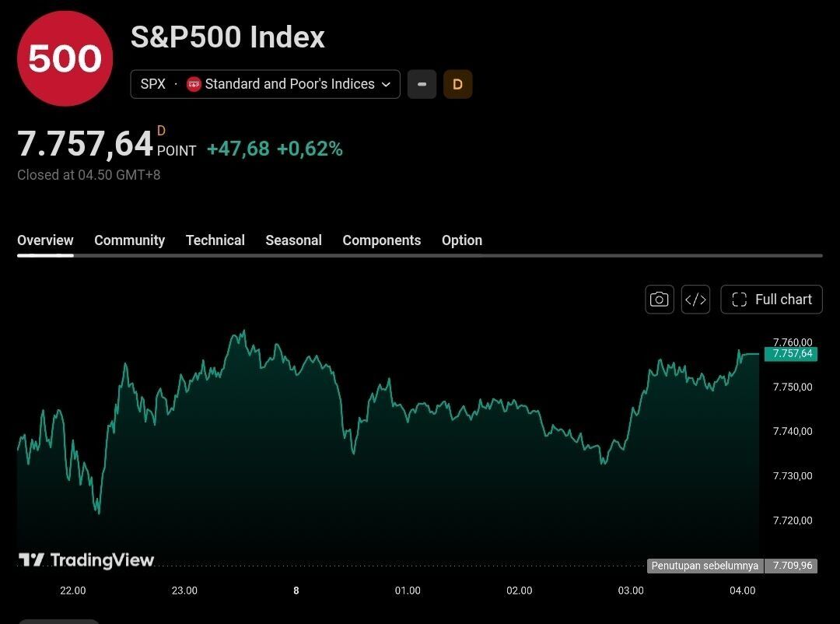Click the small D superscript beside price
Screen dimensions: 840x624
(161, 131)
